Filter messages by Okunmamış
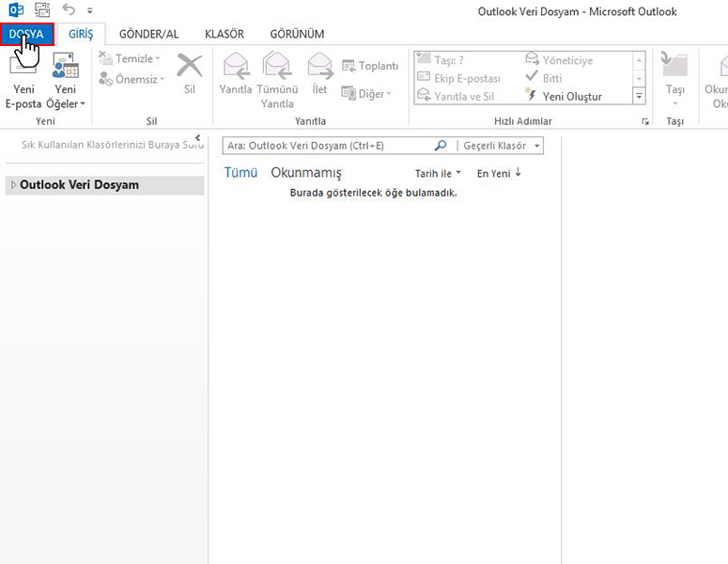The height and width of the screenshot is (564, 728). coord(306,173)
